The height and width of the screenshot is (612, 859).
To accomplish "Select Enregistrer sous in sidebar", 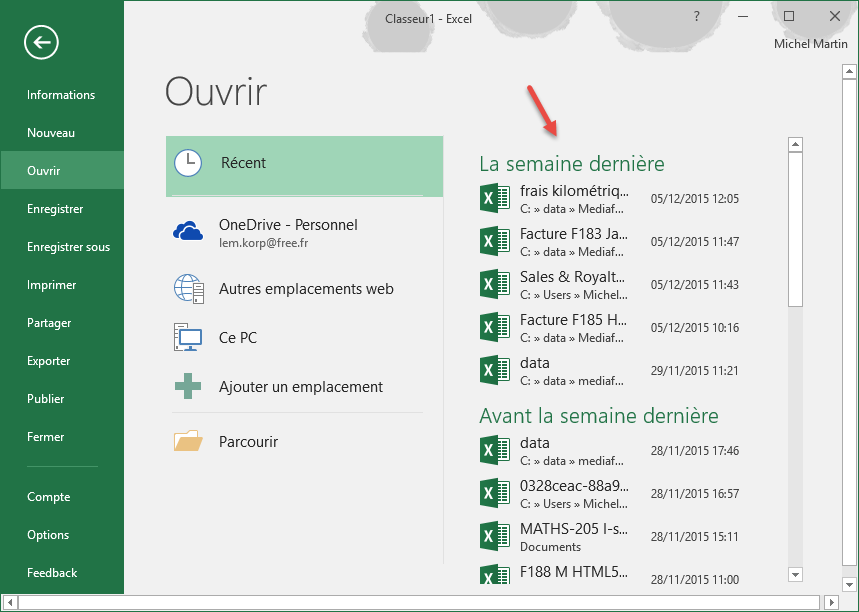I will coord(68,247).
